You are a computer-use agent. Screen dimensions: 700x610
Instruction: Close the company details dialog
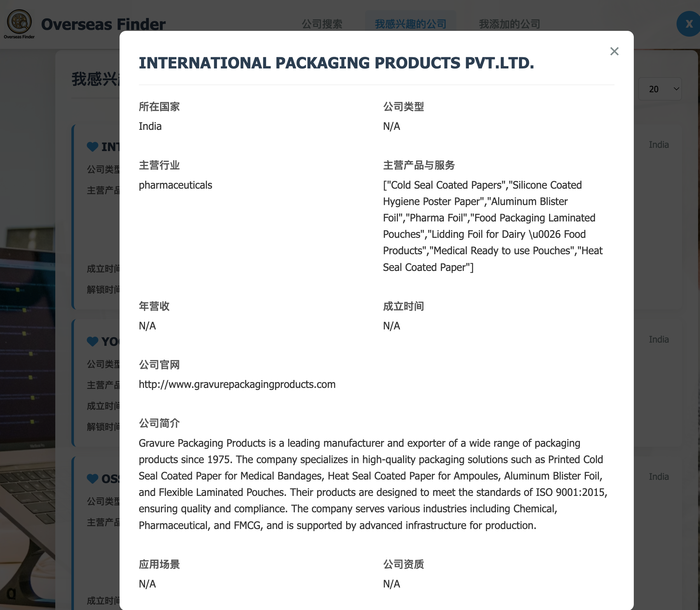pos(614,51)
